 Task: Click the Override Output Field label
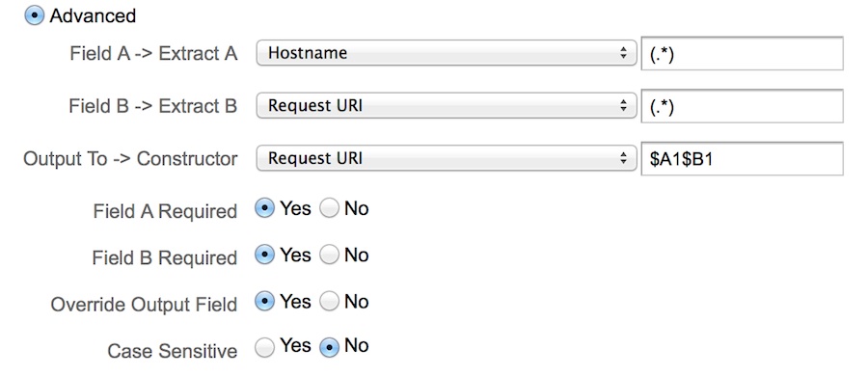pyautogui.click(x=144, y=305)
